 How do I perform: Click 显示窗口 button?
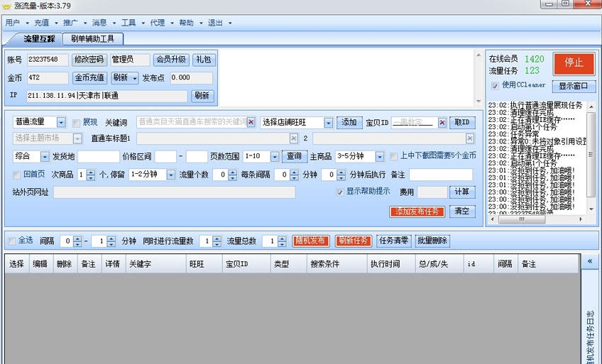pyautogui.click(x=573, y=86)
